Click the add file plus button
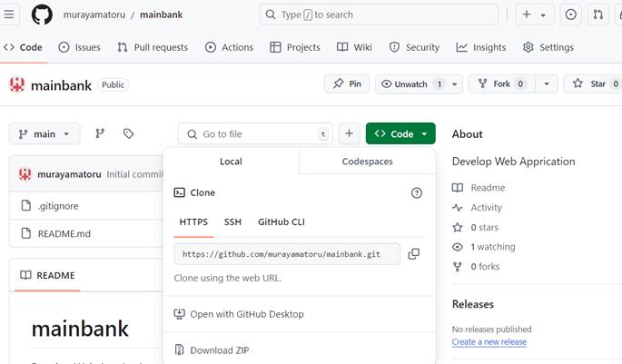 (x=349, y=133)
